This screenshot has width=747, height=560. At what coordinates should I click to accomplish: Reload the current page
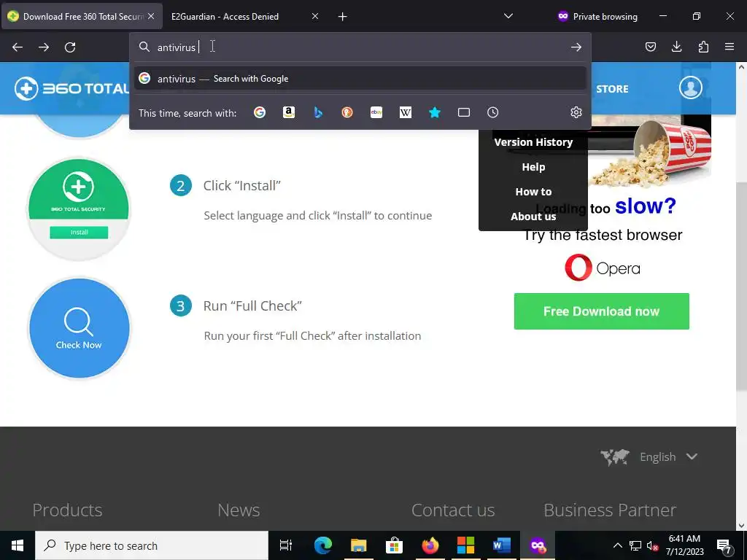pos(70,47)
